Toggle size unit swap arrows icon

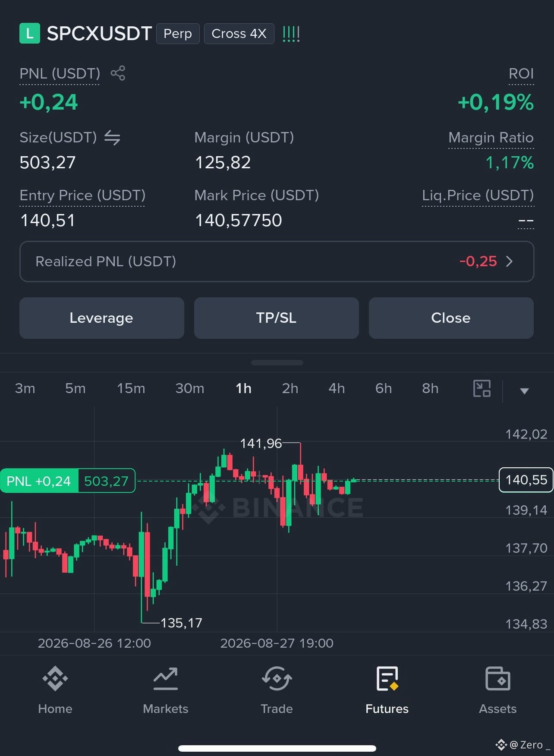click(x=112, y=138)
